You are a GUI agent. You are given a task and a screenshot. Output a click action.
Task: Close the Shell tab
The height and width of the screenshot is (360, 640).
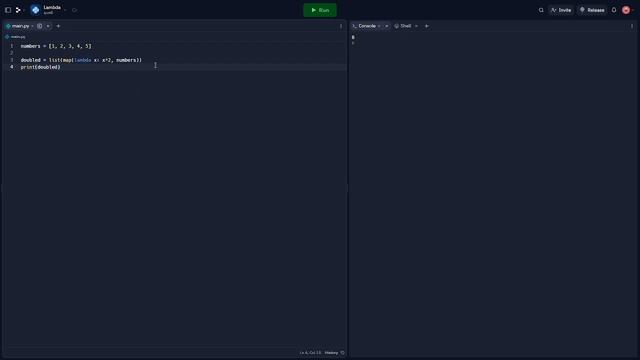pyautogui.click(x=416, y=26)
